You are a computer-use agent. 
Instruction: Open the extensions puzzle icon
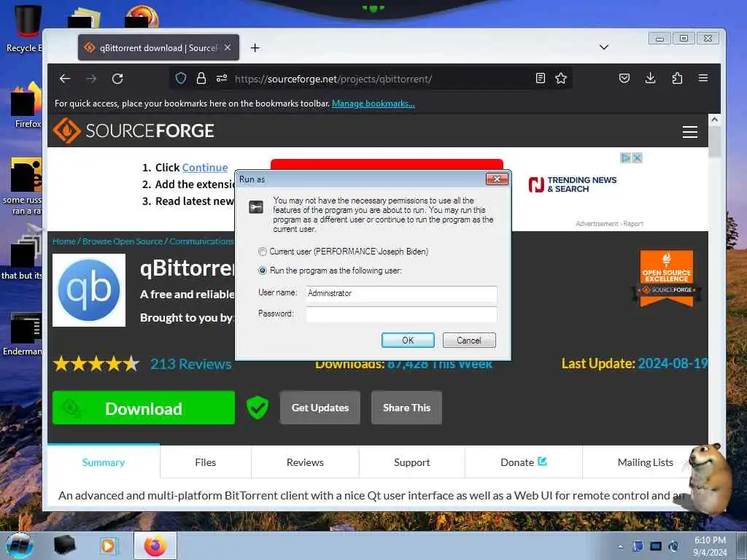tap(677, 78)
